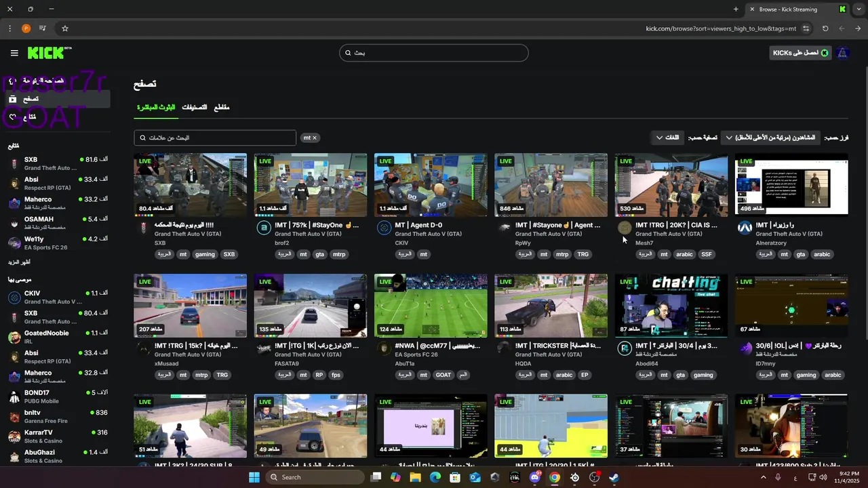Image resolution: width=868 pixels, height=488 pixels.
Task: Expand the show more link in sidebar
Action: point(19,262)
